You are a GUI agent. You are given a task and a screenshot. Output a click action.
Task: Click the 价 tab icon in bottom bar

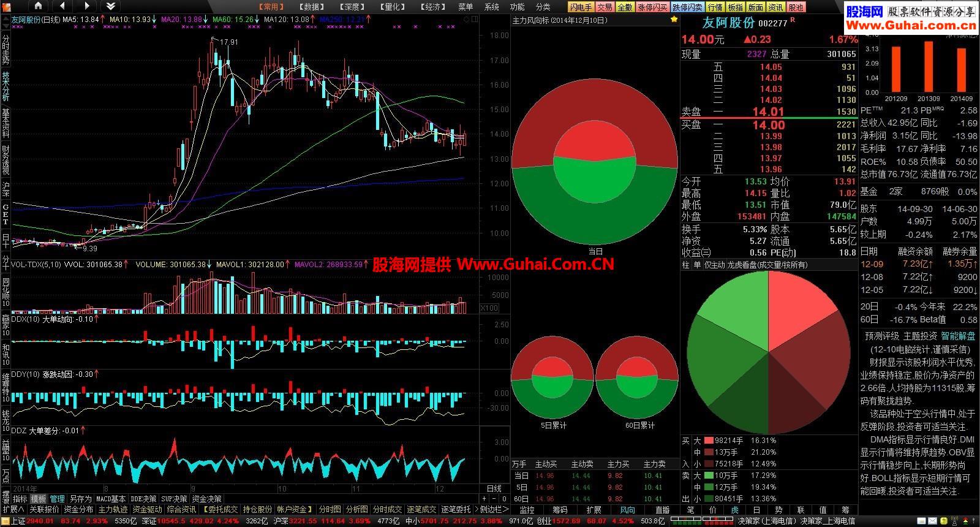coord(713,510)
